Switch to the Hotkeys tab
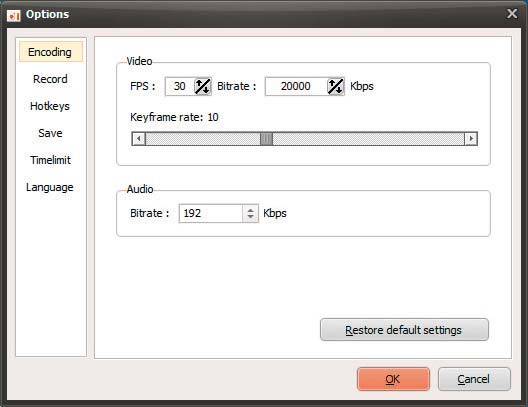528x407 pixels. [51, 106]
